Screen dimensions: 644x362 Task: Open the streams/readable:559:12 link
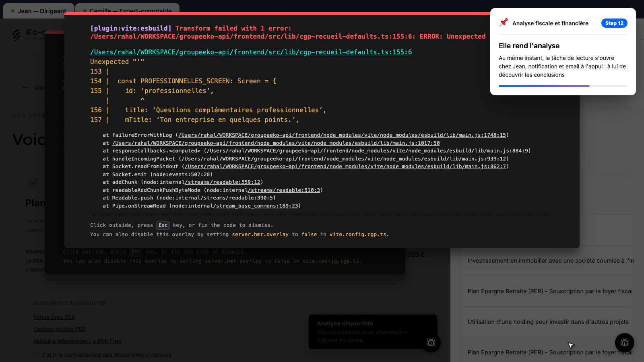[223, 182]
